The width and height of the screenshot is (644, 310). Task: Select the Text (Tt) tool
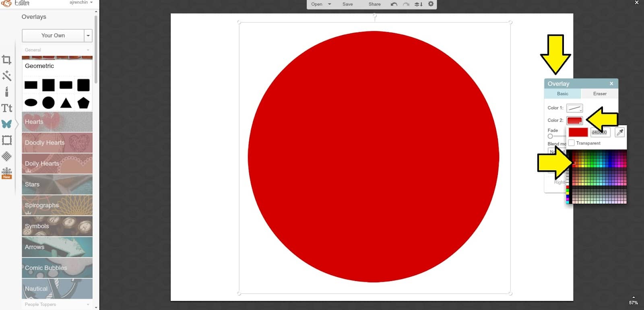tap(6, 108)
